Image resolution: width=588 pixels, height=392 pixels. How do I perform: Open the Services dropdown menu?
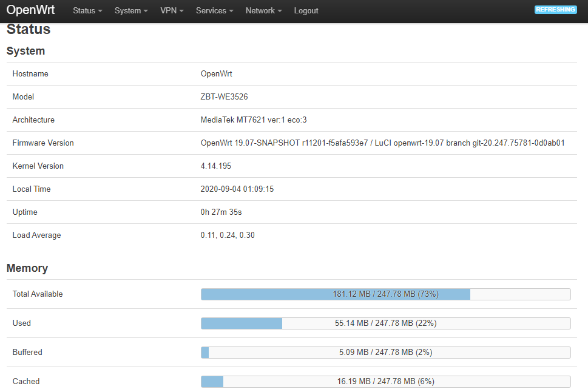[x=214, y=11]
